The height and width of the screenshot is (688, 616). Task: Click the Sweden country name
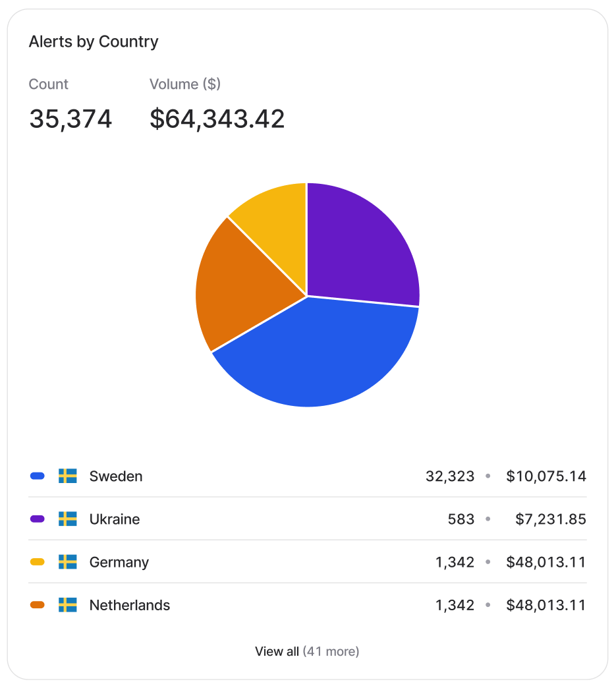(116, 476)
